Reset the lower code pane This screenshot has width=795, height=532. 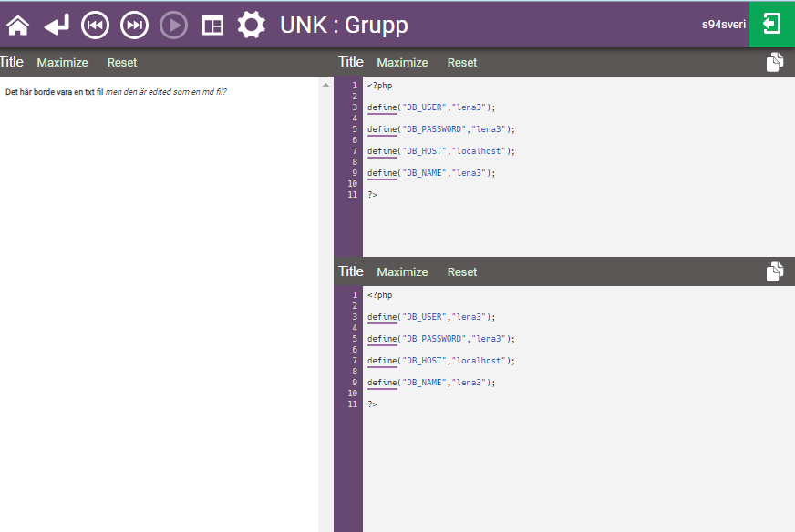pos(462,272)
